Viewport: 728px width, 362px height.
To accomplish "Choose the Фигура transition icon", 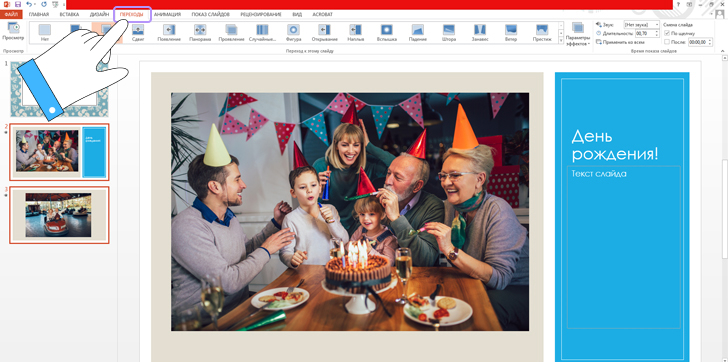I will (x=293, y=33).
